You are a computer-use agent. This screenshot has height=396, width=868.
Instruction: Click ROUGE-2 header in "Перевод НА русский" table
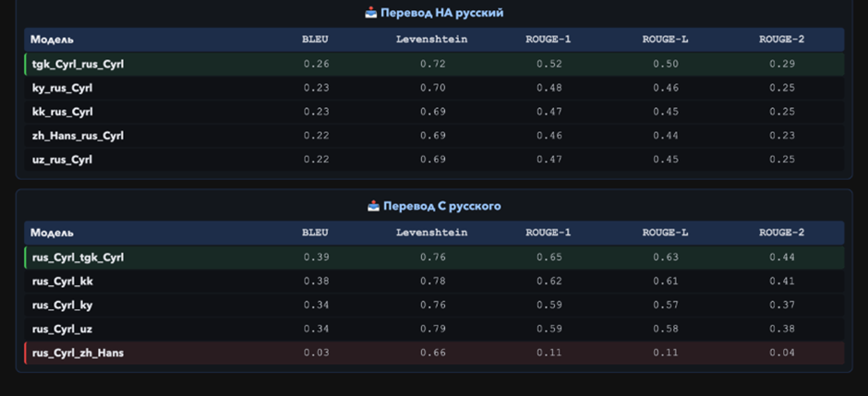point(781,40)
